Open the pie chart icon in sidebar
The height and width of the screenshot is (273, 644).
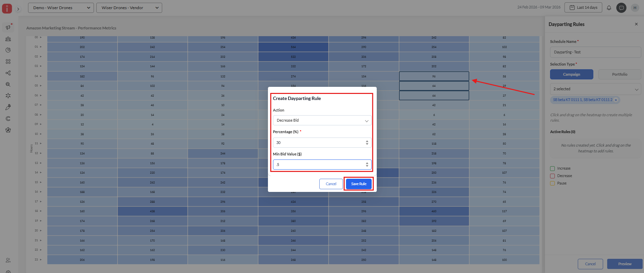tap(8, 50)
